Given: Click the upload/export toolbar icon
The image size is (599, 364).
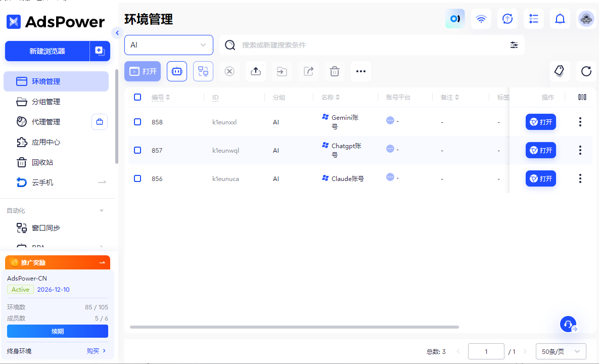Looking at the screenshot, I should pyautogui.click(x=256, y=71).
